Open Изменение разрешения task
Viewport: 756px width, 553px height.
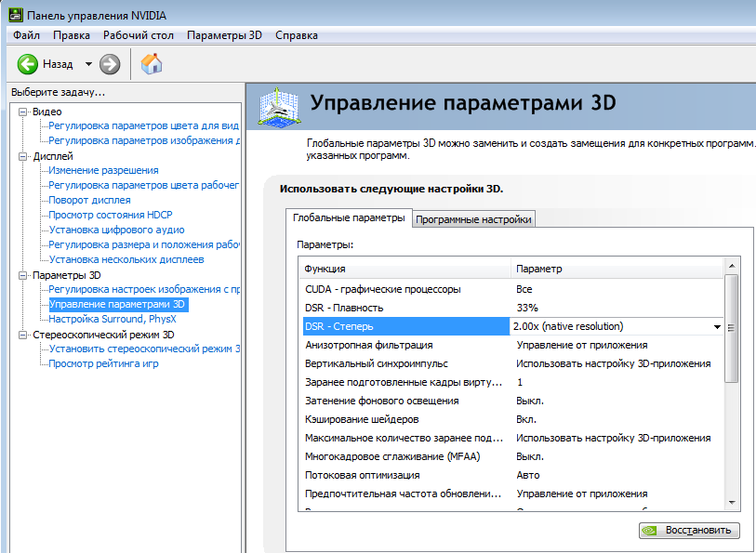click(103, 170)
